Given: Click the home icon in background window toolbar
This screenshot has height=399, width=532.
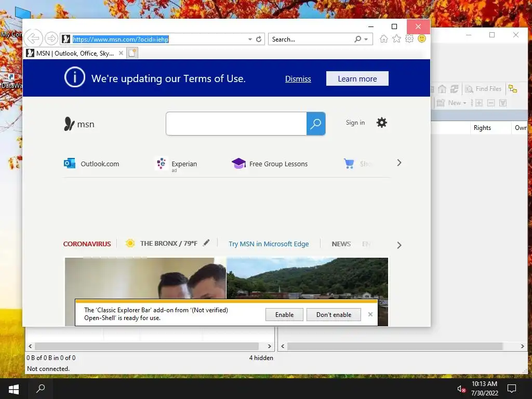Looking at the screenshot, I should (x=442, y=89).
